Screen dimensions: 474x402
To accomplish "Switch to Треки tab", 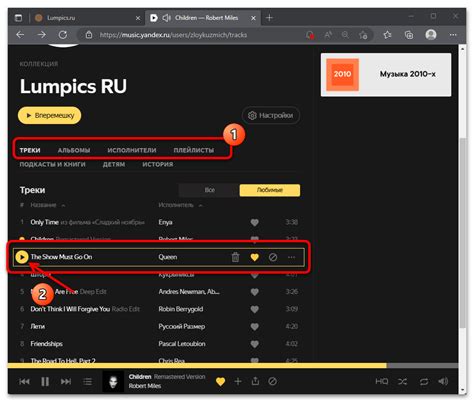I will [30, 150].
